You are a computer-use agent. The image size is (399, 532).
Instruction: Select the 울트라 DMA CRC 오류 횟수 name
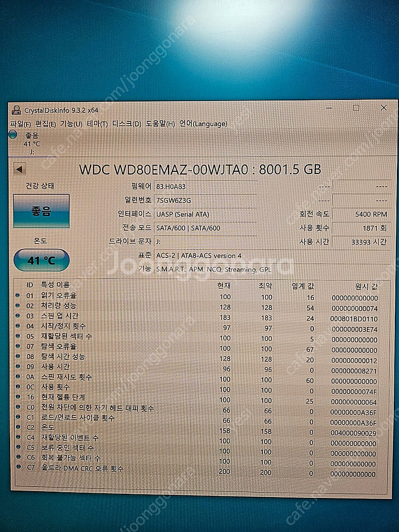coord(82,468)
